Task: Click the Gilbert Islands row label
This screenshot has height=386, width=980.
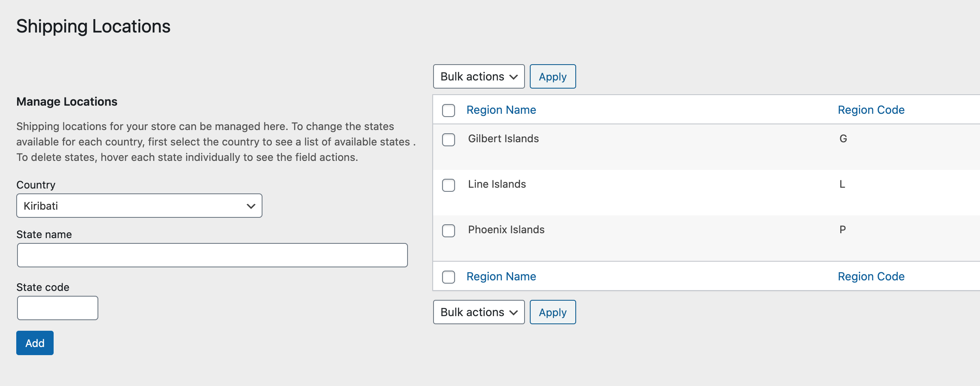Action: click(x=504, y=139)
